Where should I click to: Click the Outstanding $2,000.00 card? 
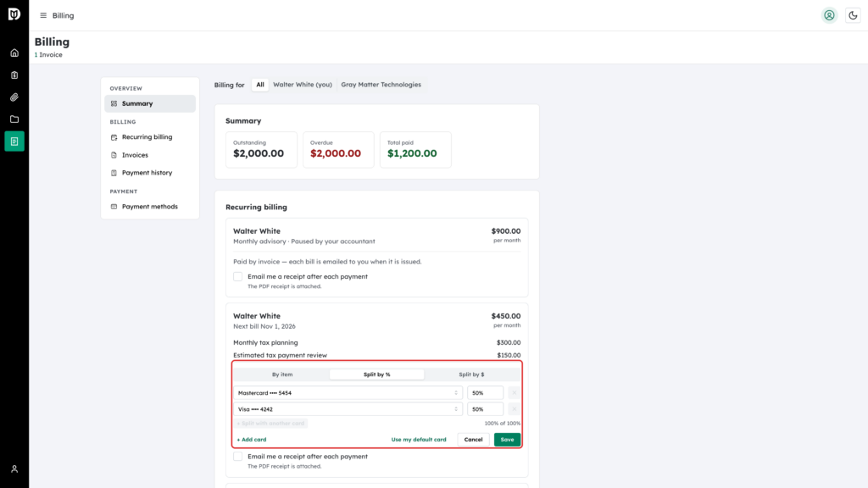click(x=261, y=150)
